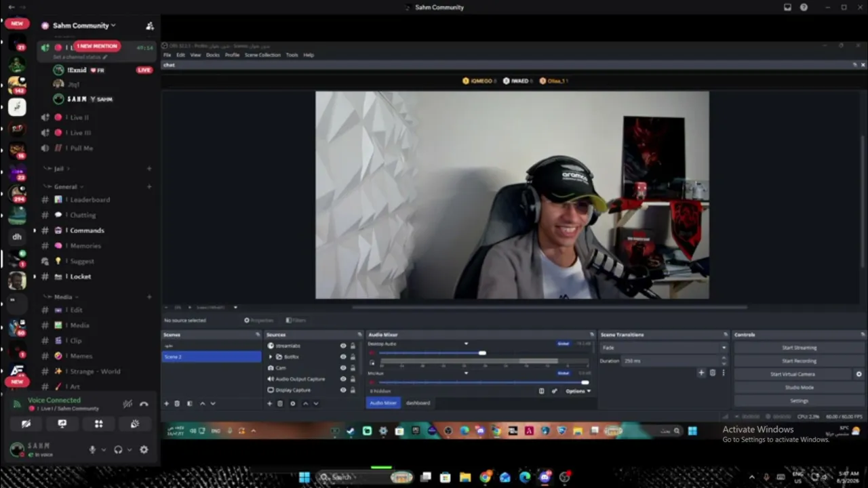The height and width of the screenshot is (488, 868).
Task: Lock the streamlabs source
Action: tap(353, 346)
